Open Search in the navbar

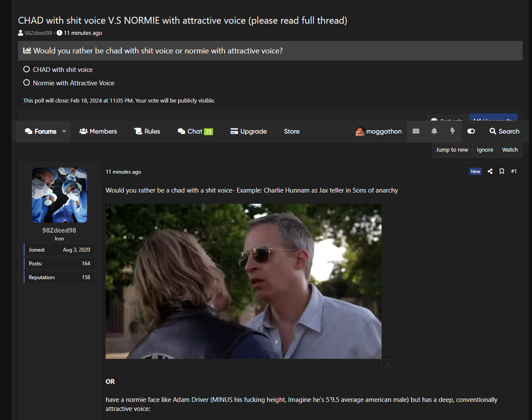point(504,131)
